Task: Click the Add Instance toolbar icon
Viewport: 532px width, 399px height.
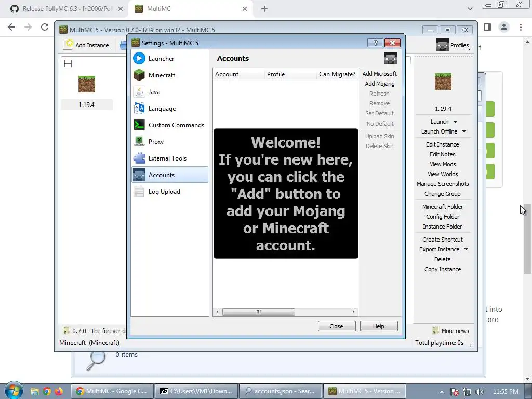Action: (x=68, y=45)
